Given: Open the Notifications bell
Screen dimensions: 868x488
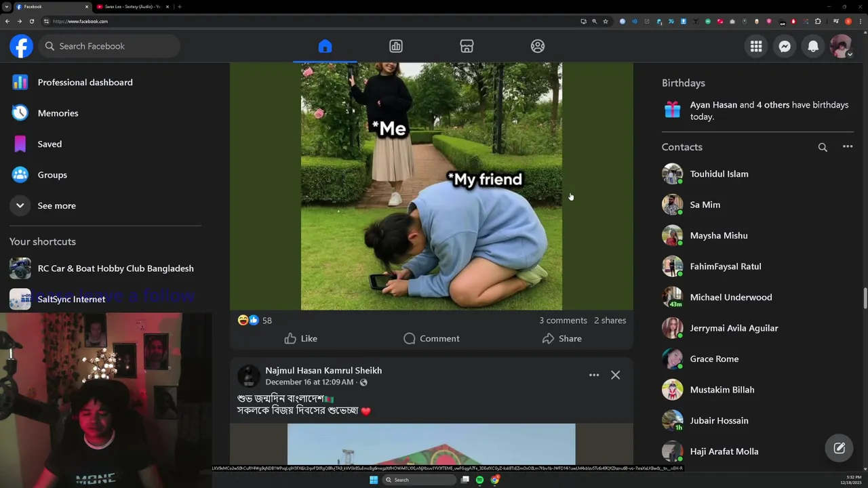Looking at the screenshot, I should pyautogui.click(x=813, y=46).
